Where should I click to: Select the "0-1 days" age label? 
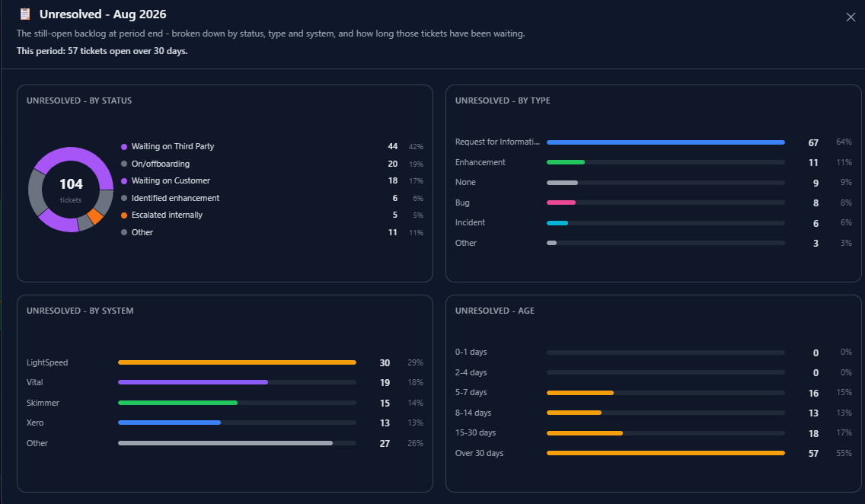pos(471,352)
